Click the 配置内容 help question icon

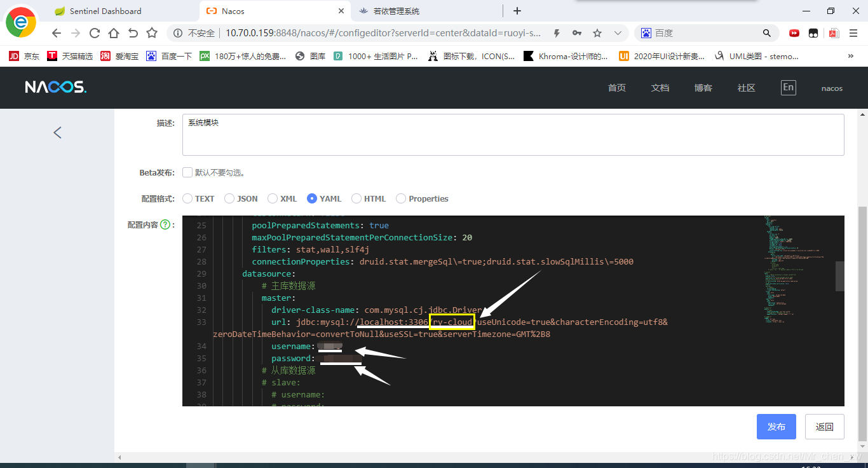165,224
